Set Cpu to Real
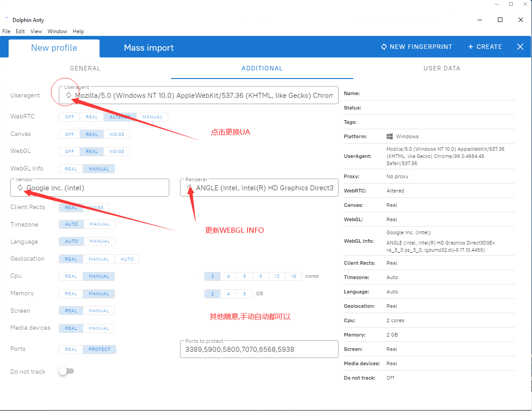 tap(71, 276)
